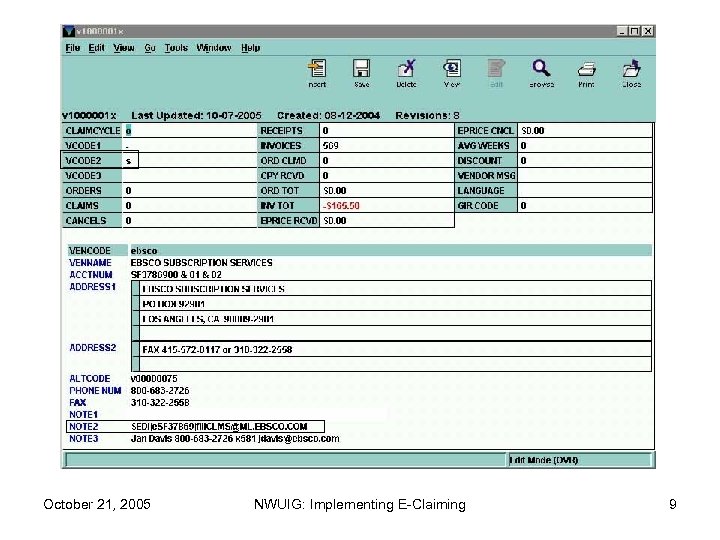Screen dimensions: 720x540
Task: Open the Edit menu
Action: pos(96,48)
